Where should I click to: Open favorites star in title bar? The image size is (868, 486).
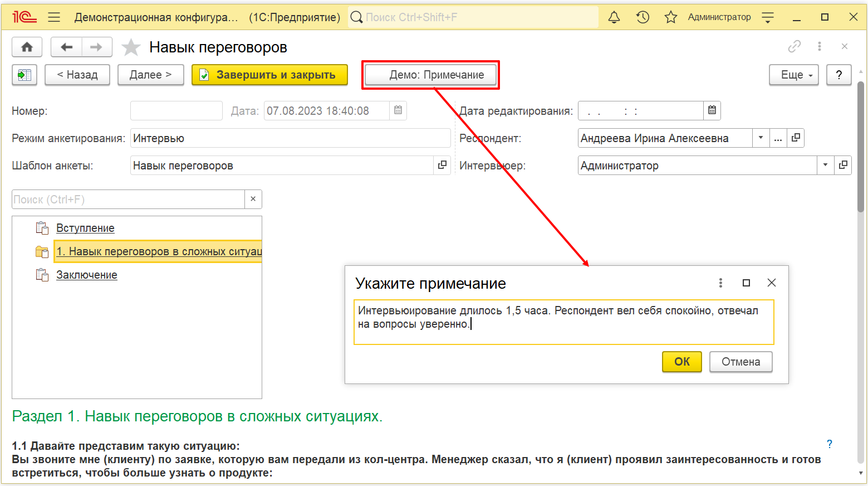[671, 17]
